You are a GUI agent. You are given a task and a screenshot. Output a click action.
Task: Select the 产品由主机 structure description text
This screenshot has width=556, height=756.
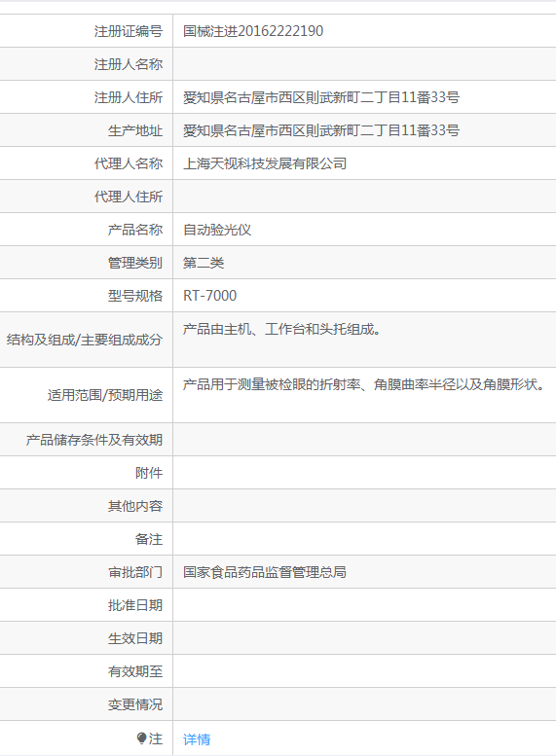[x=281, y=329]
